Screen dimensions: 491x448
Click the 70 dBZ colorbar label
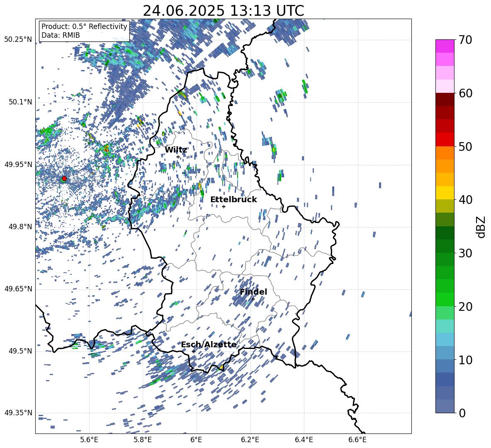[x=465, y=40]
